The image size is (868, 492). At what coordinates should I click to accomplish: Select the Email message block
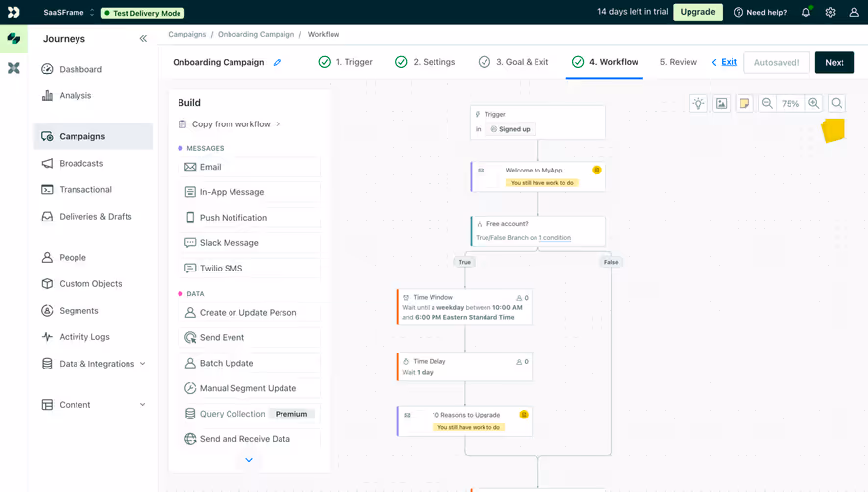(x=250, y=167)
